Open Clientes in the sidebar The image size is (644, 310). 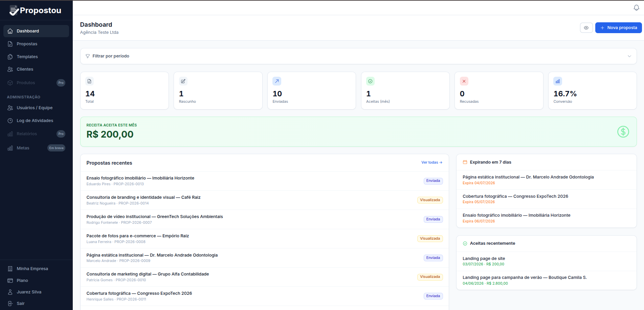coord(36,69)
